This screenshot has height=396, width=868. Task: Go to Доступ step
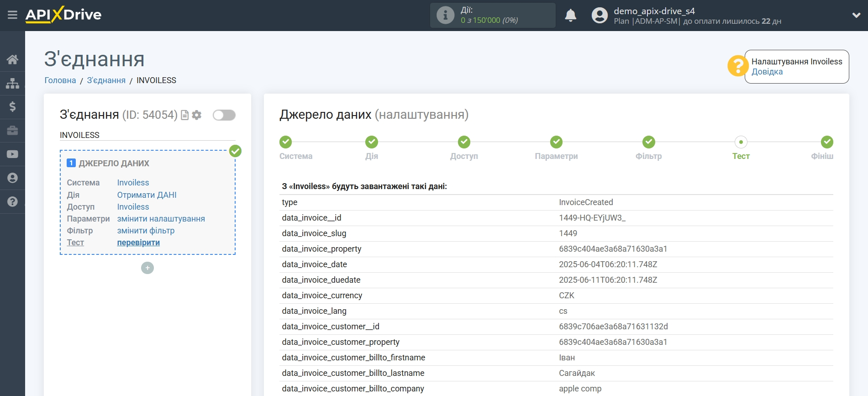click(464, 142)
